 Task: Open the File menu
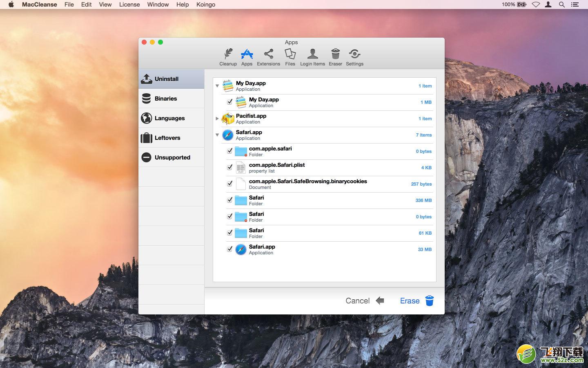69,4
